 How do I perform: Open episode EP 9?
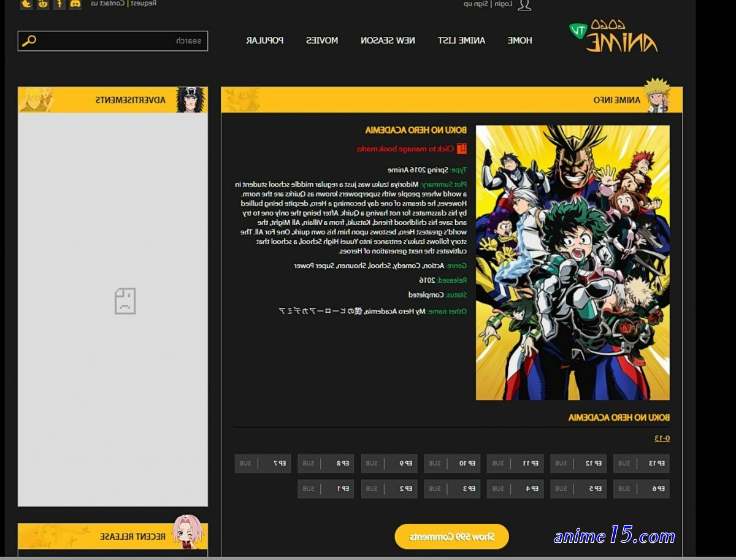coord(389,463)
